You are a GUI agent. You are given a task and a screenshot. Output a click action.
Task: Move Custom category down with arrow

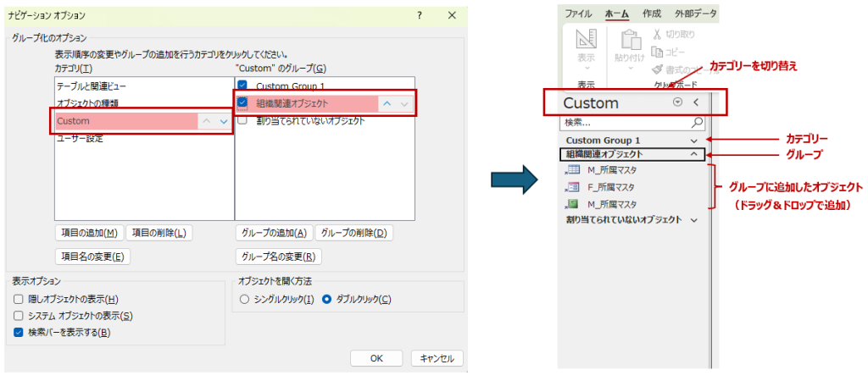click(x=224, y=122)
